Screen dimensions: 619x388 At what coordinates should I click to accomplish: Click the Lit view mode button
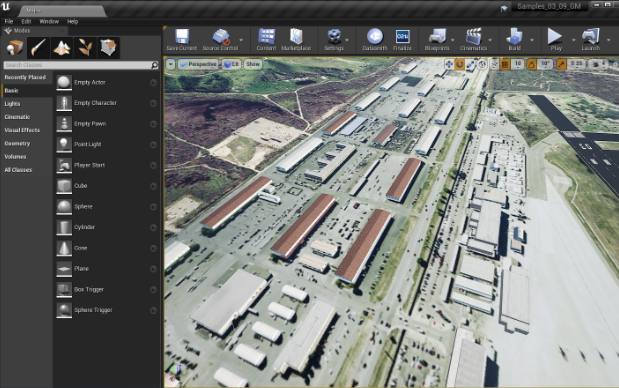[x=231, y=64]
